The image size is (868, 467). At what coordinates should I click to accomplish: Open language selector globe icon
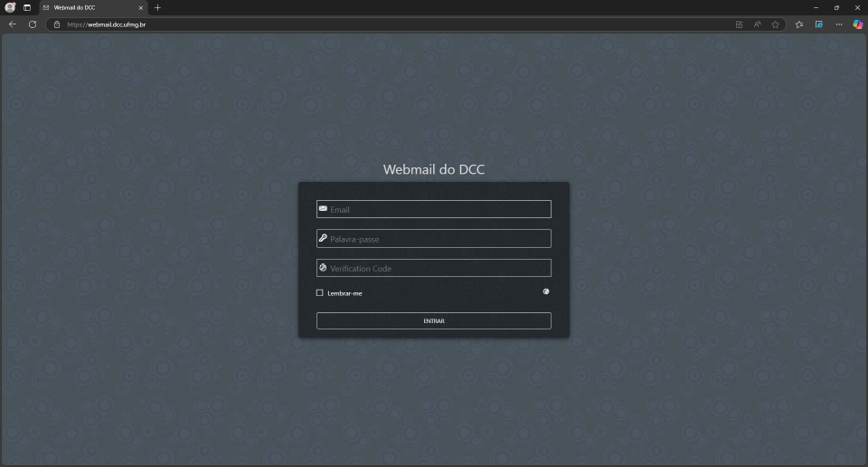(546, 292)
